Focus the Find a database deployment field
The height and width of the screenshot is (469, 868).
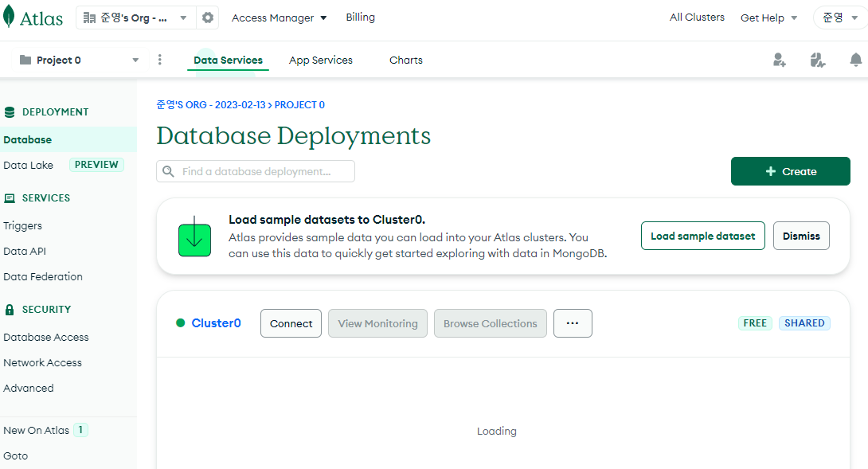tap(256, 171)
